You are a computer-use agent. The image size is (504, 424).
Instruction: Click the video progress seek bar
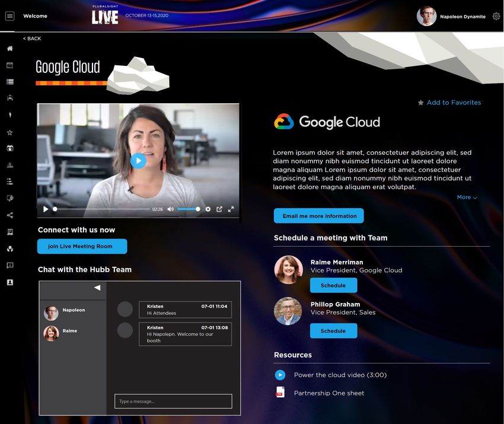(x=102, y=209)
